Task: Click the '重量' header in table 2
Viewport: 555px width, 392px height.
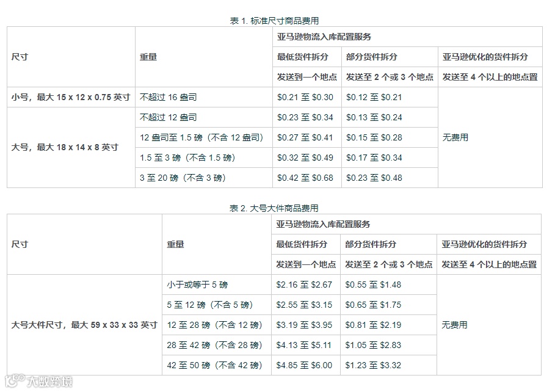Action: click(x=176, y=244)
